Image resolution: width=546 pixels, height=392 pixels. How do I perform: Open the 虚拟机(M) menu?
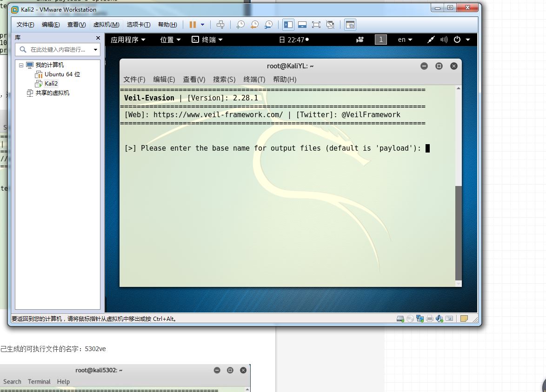click(106, 25)
